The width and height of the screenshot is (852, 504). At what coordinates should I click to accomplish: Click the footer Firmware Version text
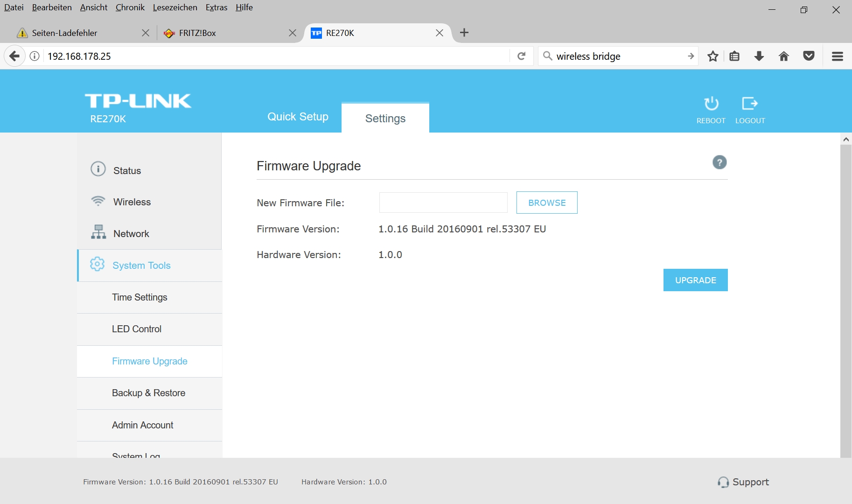click(x=181, y=482)
